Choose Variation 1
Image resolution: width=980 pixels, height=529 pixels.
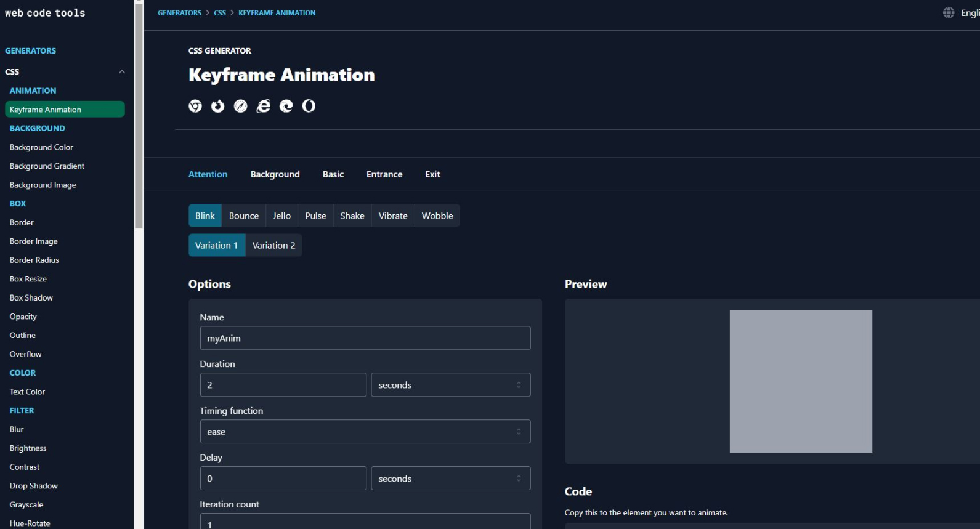(x=217, y=245)
